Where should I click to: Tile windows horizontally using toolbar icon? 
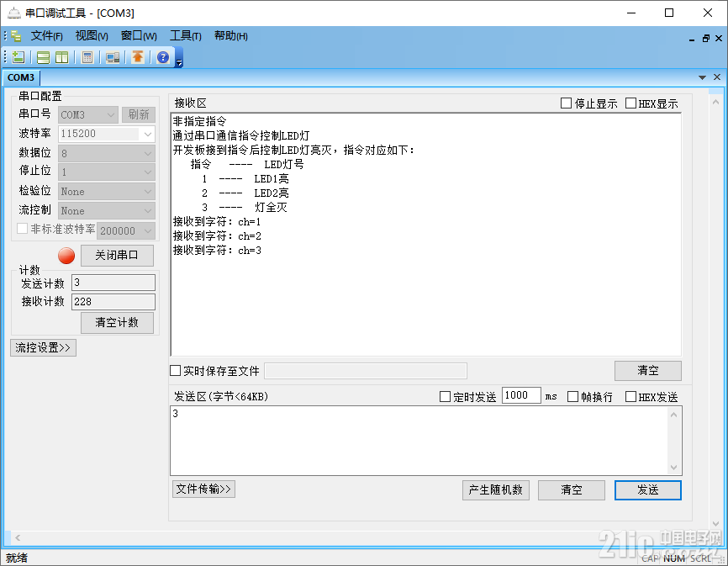click(43, 57)
